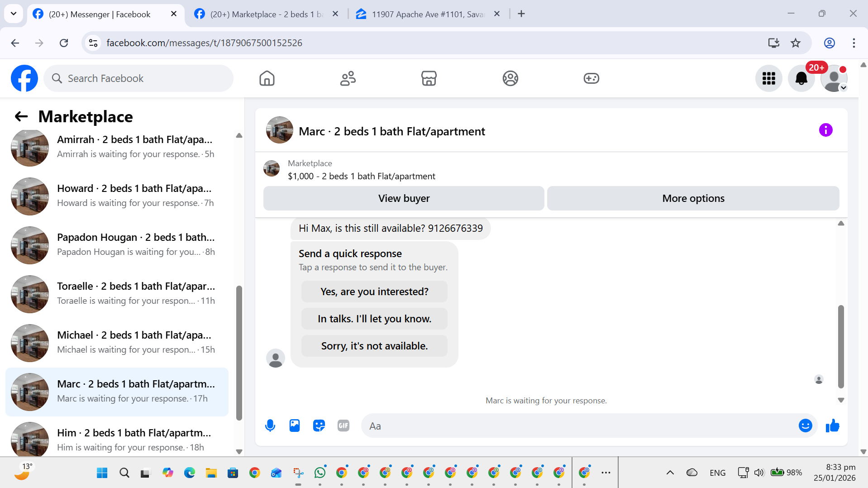Open Amirrah's conversation
The image size is (868, 488).
click(117, 148)
